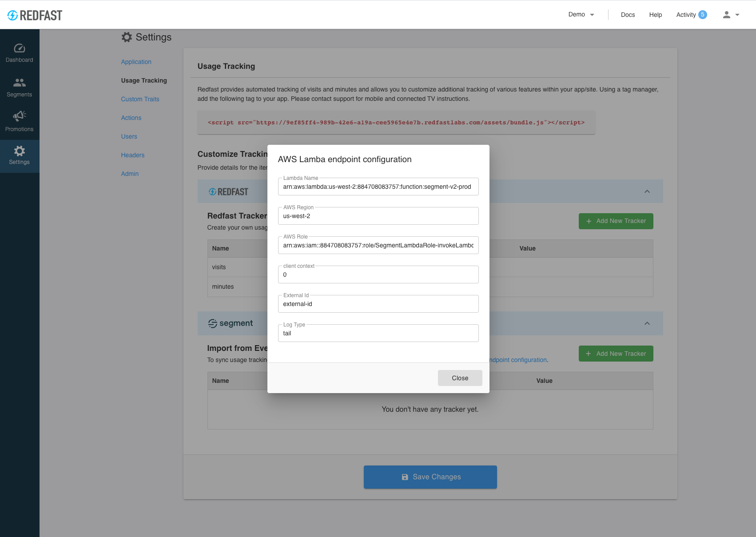This screenshot has height=537, width=756.
Task: Go to Custom Traits settings
Action: [x=140, y=99]
